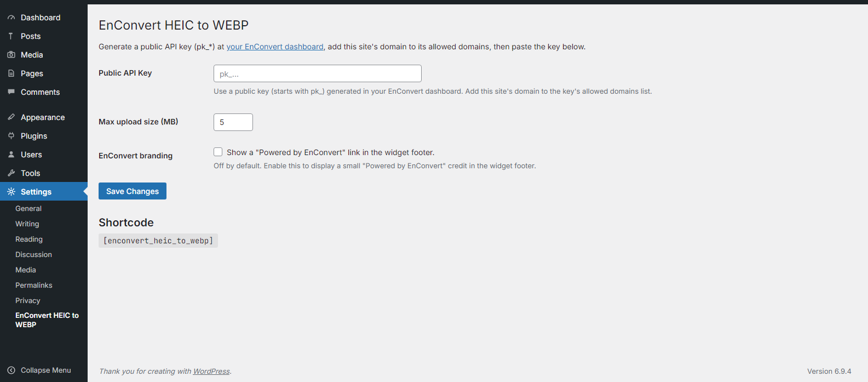
Task: Open Writing settings submenu
Action: (x=27, y=224)
